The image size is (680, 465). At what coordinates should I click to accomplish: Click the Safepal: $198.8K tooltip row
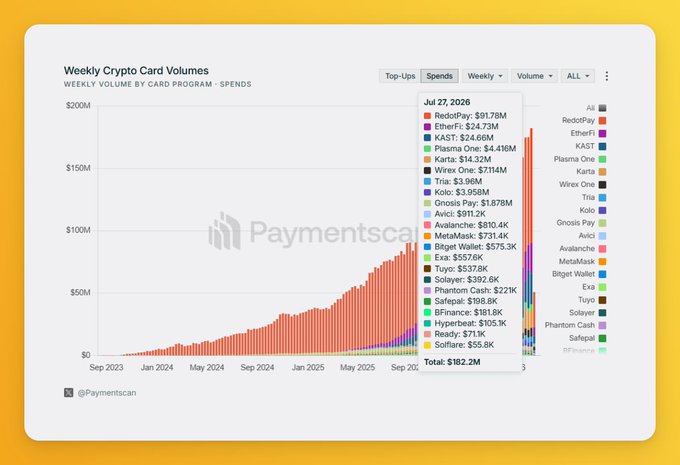461,301
